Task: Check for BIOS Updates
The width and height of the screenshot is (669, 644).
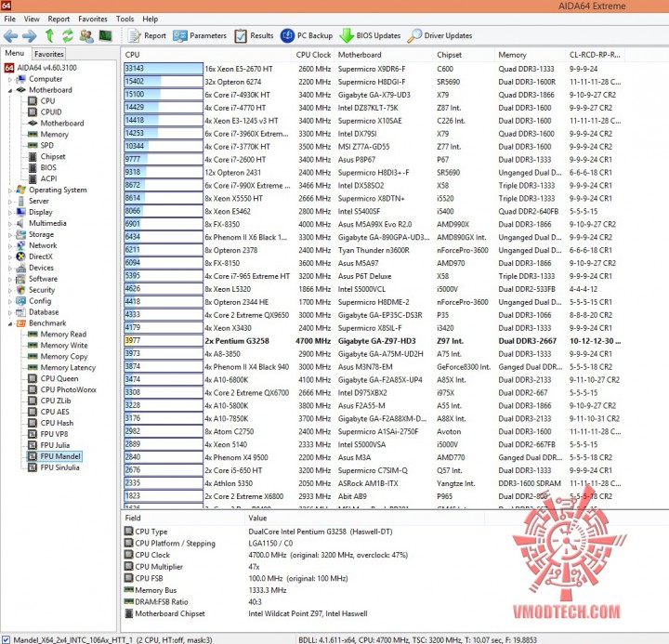Action: (370, 36)
